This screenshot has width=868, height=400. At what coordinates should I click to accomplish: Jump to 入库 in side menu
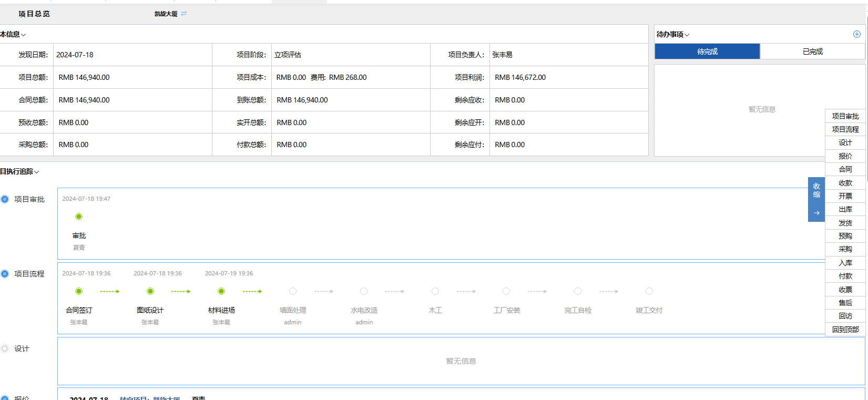(x=845, y=263)
